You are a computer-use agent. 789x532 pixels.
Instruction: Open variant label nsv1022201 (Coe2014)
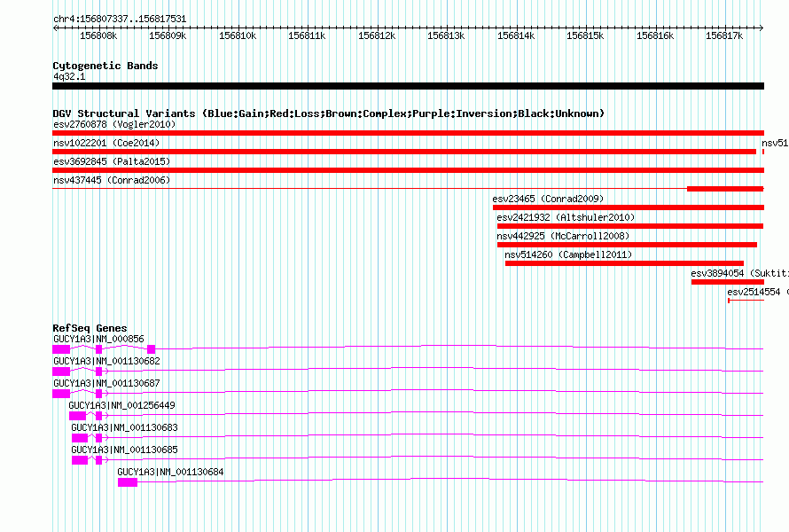pos(106,143)
